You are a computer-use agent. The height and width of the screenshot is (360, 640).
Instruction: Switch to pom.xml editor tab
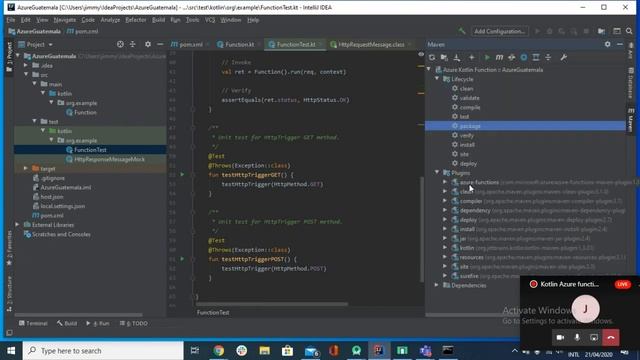point(190,44)
